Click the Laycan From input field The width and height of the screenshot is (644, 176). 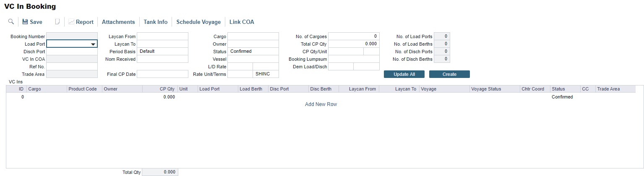pyautogui.click(x=162, y=36)
